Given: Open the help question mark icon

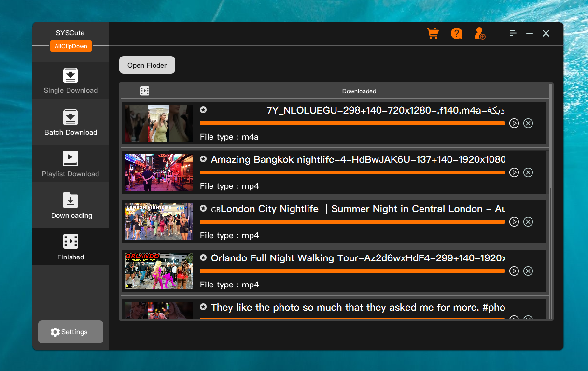Looking at the screenshot, I should pyautogui.click(x=456, y=33).
